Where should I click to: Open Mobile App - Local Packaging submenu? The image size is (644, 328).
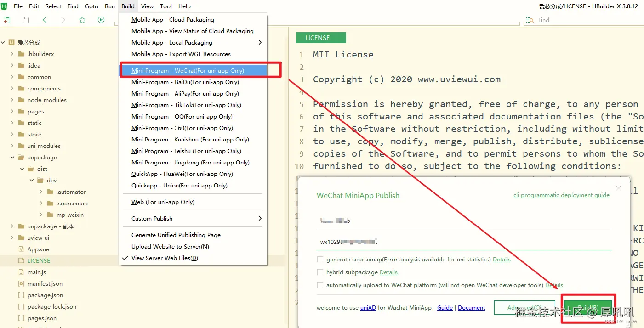click(x=193, y=42)
